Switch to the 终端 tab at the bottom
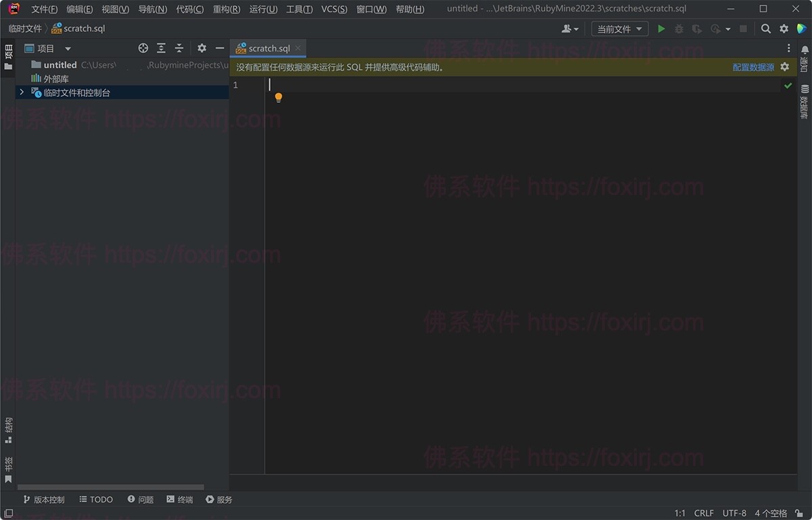Viewport: 812px width, 520px height. (179, 499)
